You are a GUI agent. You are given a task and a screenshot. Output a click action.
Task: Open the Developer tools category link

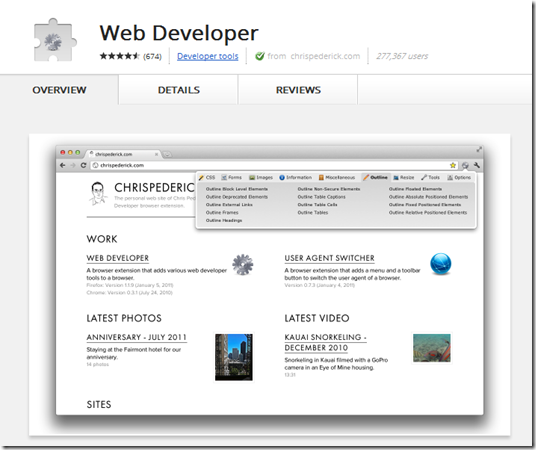(x=207, y=56)
